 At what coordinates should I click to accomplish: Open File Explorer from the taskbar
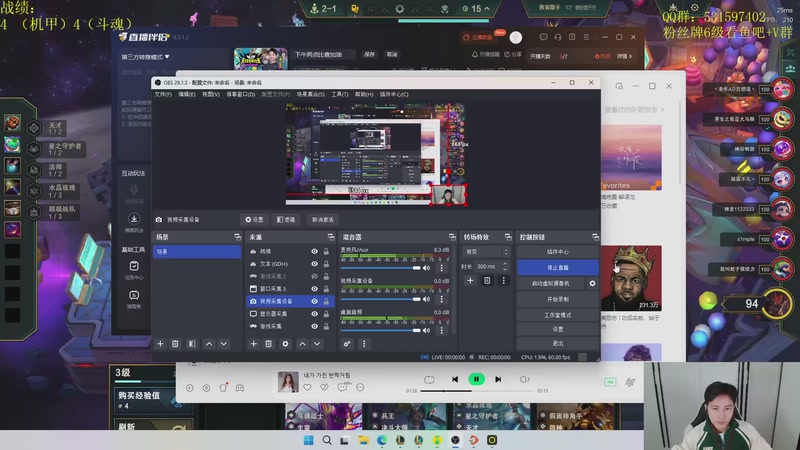(x=363, y=440)
